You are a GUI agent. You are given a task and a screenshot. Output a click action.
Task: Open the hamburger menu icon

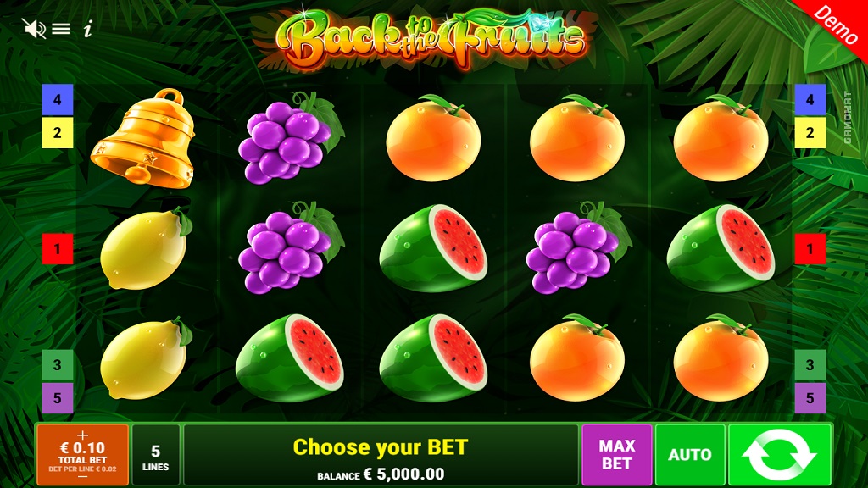pyautogui.click(x=61, y=29)
